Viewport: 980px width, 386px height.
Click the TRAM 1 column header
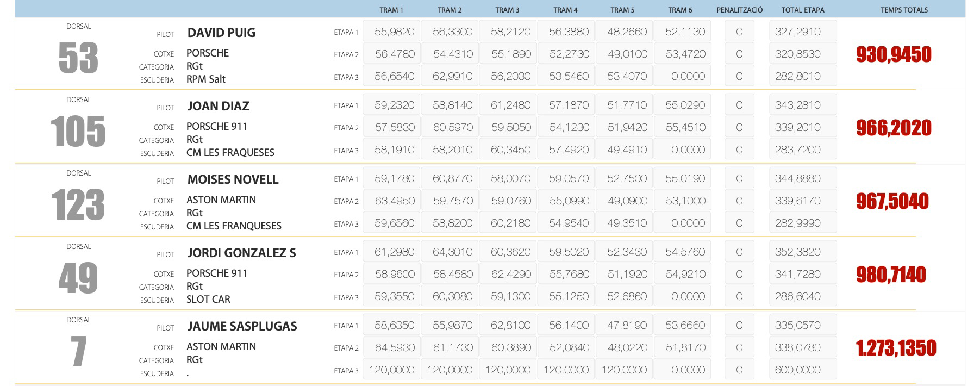pos(391,10)
